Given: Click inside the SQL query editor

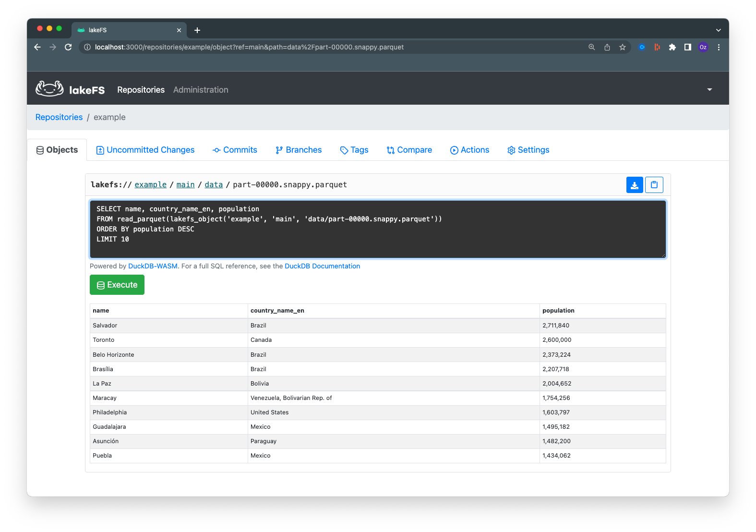Looking at the screenshot, I should pyautogui.click(x=378, y=230).
